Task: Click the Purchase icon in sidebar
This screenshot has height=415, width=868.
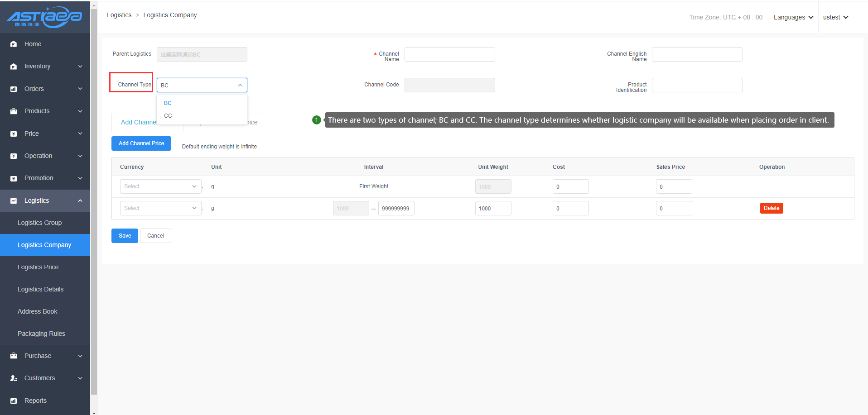Action: 14,356
